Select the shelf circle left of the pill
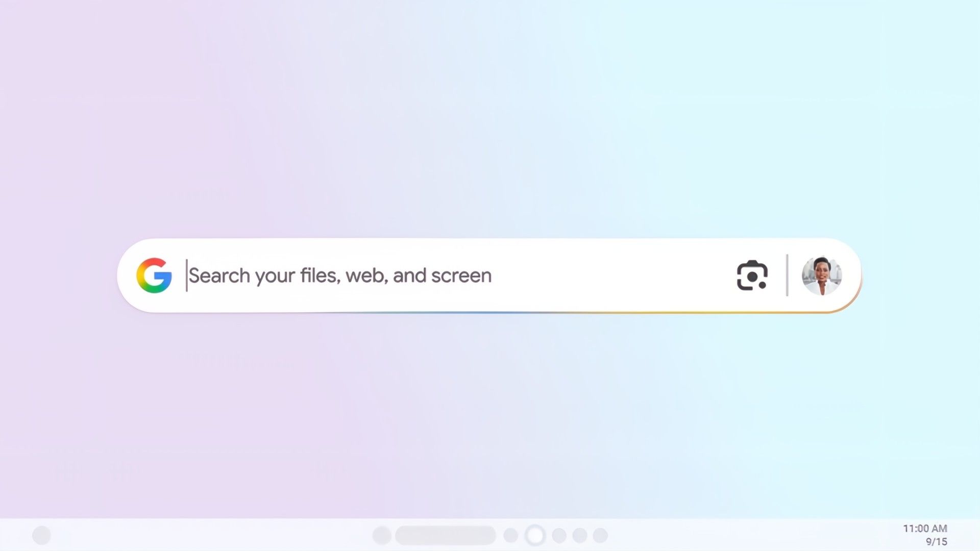 pos(382,535)
